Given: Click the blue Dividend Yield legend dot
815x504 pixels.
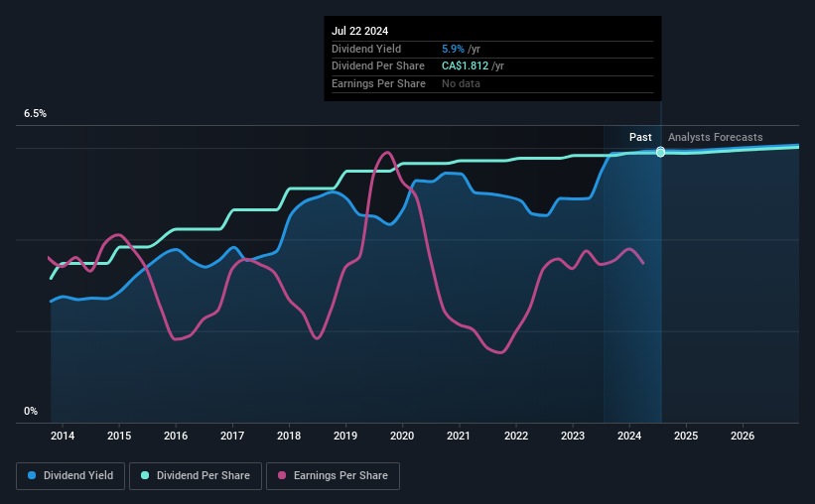Looking at the screenshot, I should (32, 475).
